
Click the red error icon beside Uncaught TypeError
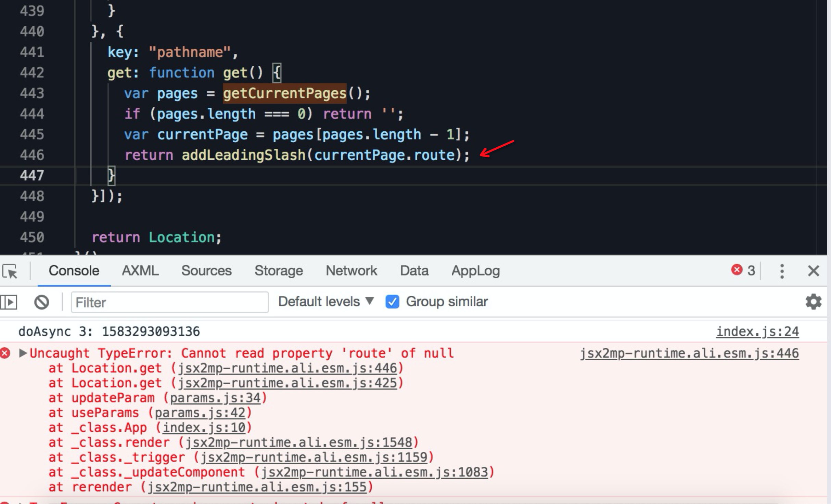coord(5,353)
